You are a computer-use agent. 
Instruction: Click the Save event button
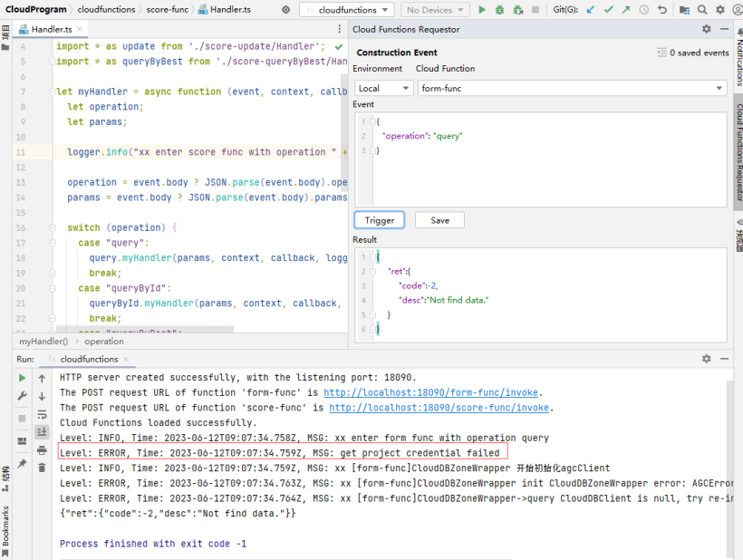click(x=439, y=220)
